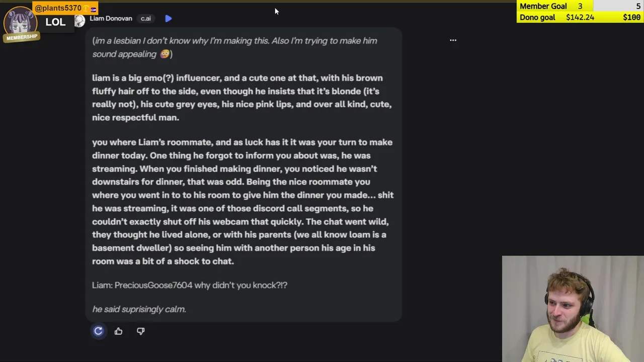This screenshot has height=362, width=644.
Task: Click the $100 Dono goal target amount
Action: pyautogui.click(x=631, y=17)
